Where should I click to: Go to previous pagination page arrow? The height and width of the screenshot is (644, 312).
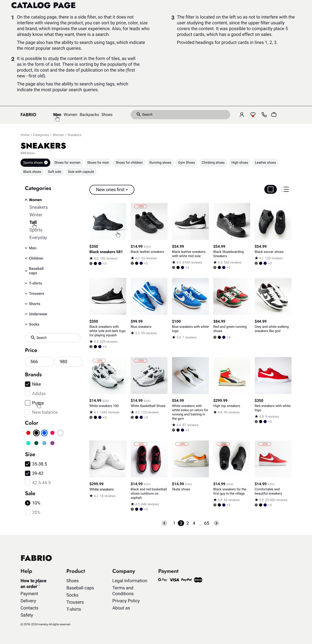tap(164, 523)
